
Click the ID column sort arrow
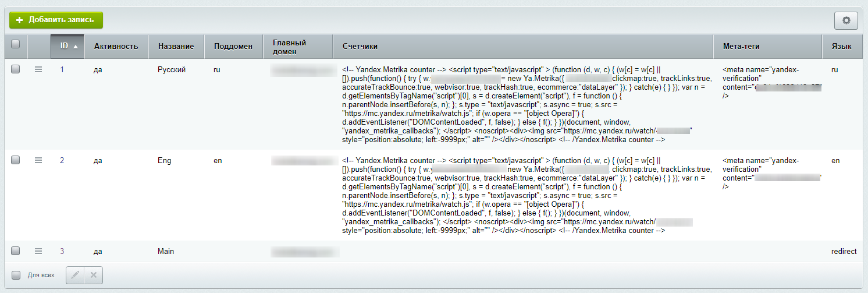tap(76, 47)
